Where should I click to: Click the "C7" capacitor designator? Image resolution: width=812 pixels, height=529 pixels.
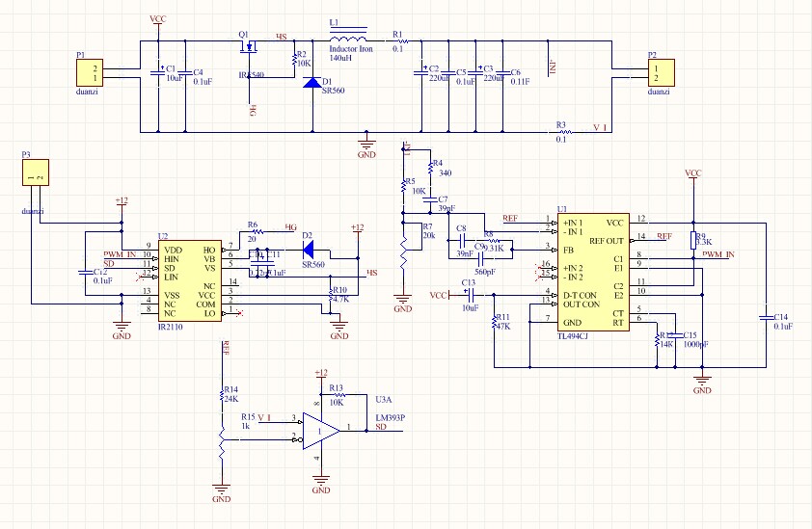pyautogui.click(x=443, y=199)
